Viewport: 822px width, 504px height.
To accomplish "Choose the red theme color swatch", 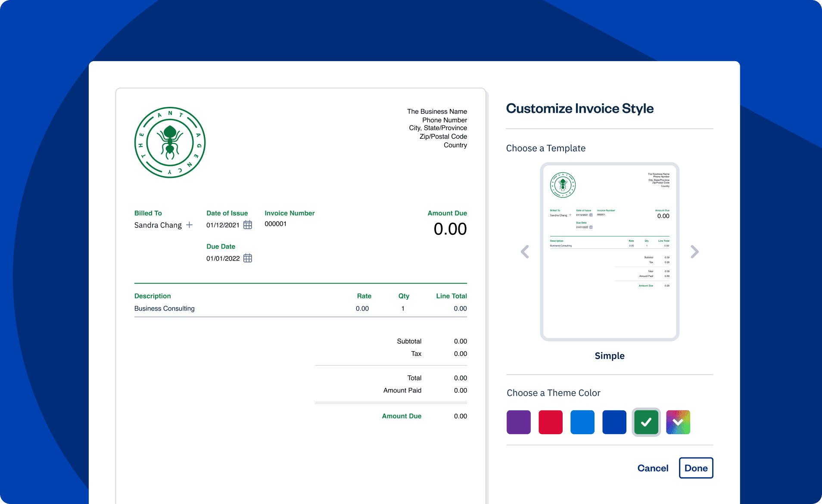I will 550,422.
